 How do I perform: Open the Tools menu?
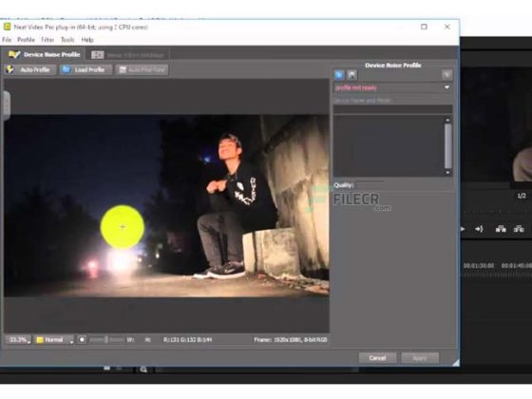[67, 40]
